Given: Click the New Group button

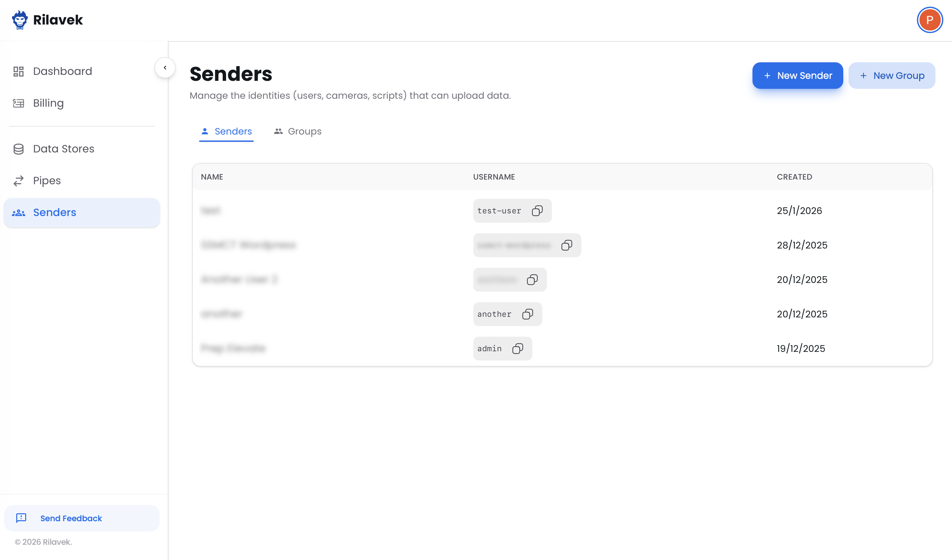Looking at the screenshot, I should click(892, 76).
